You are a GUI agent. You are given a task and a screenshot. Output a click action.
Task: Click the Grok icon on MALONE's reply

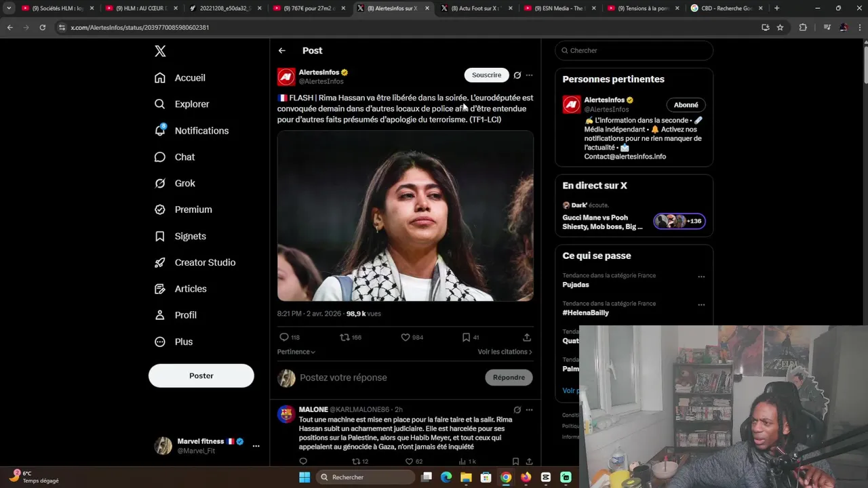tap(517, 410)
